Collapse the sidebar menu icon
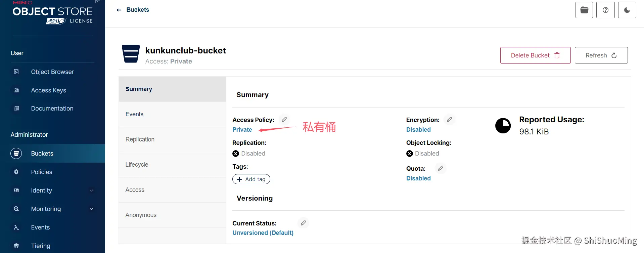 [x=98, y=2]
